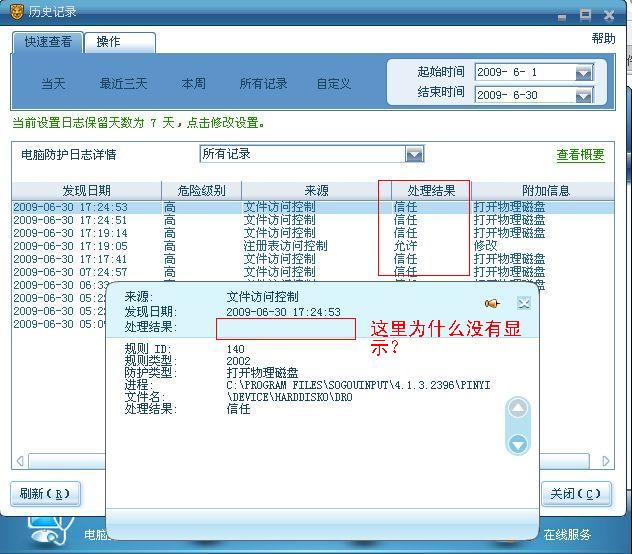Click the scroll-down arrow in detail popup

point(518,444)
